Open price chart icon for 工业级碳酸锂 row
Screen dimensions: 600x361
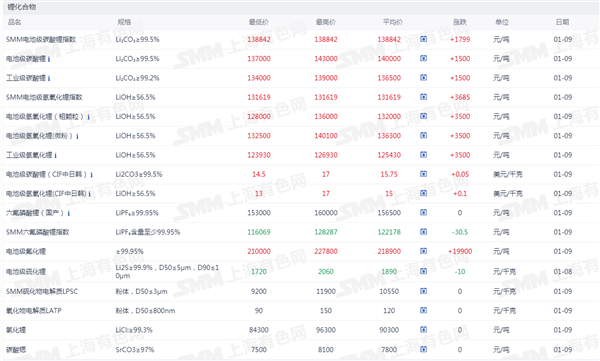(423, 77)
